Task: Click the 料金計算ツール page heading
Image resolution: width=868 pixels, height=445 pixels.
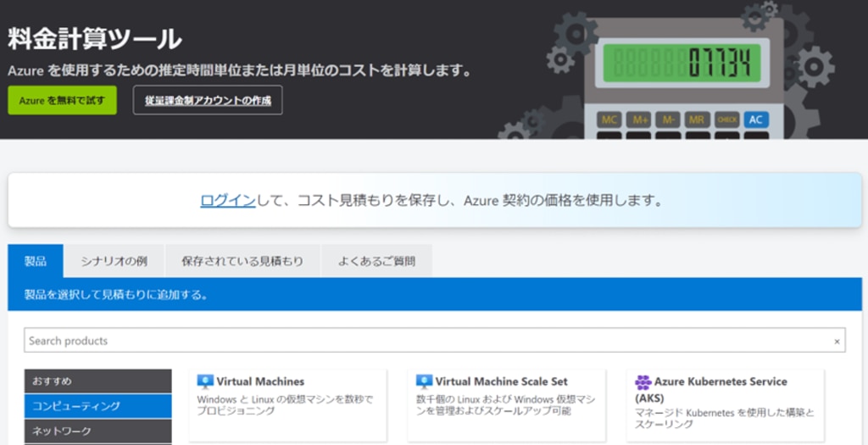Action: [x=95, y=39]
